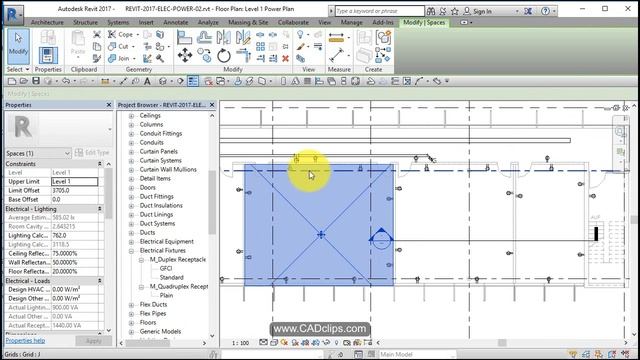Image resolution: width=640 pixels, height=360 pixels.
Task: Select the Modify arrow tool
Action: coord(18,46)
